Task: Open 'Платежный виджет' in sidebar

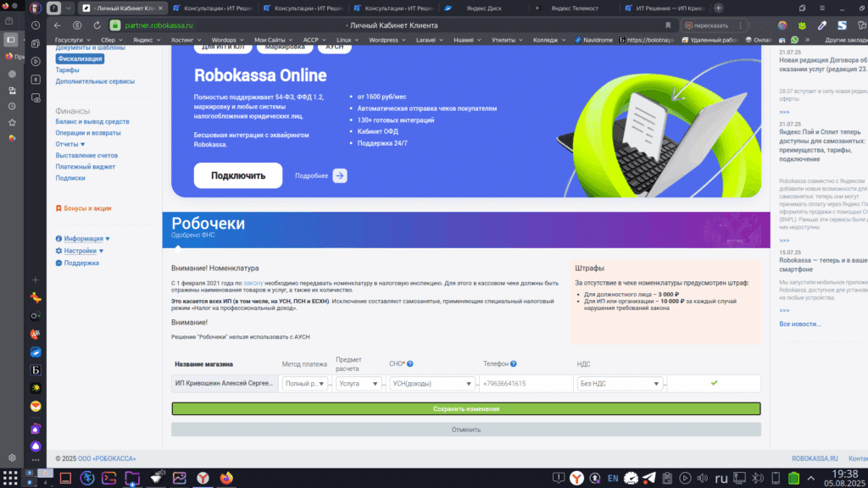Action: pyautogui.click(x=86, y=167)
